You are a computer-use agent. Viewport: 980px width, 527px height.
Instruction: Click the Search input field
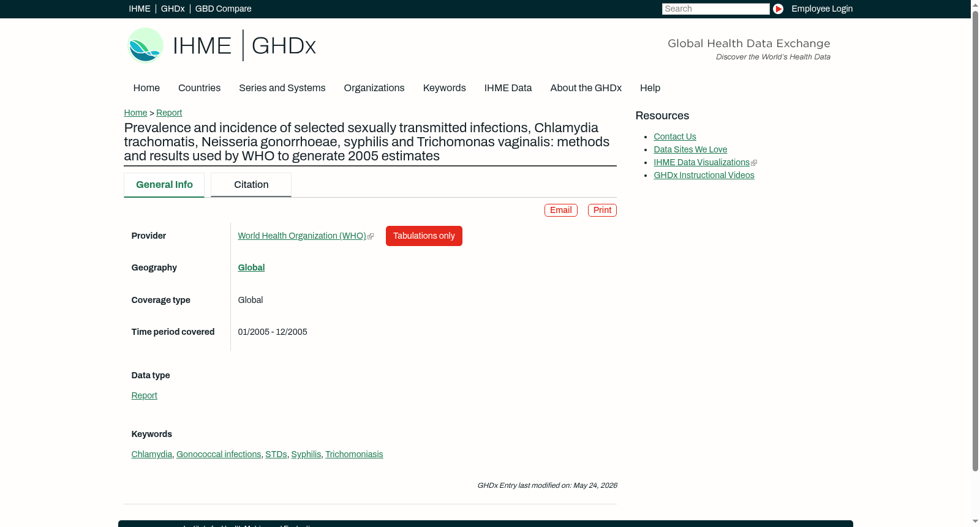715,9
